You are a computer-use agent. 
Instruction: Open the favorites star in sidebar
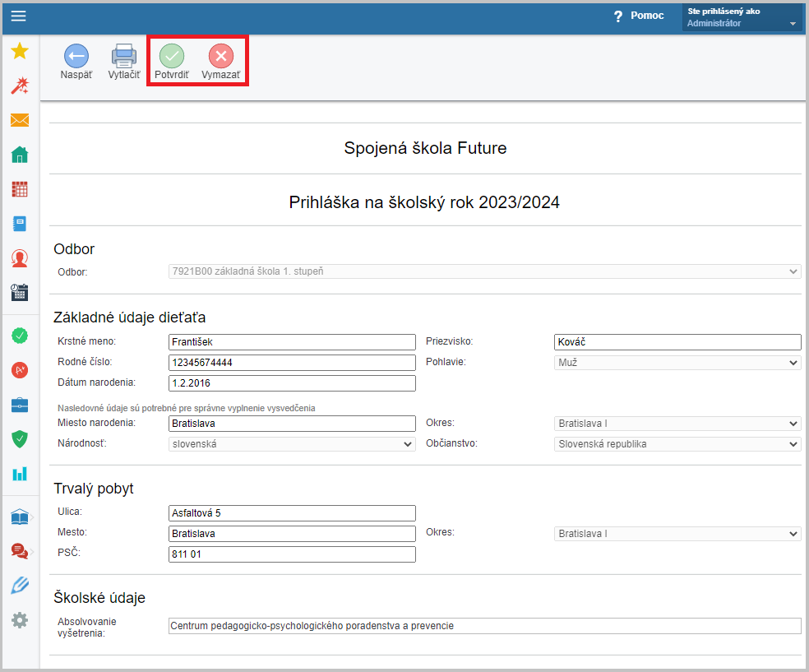(20, 50)
